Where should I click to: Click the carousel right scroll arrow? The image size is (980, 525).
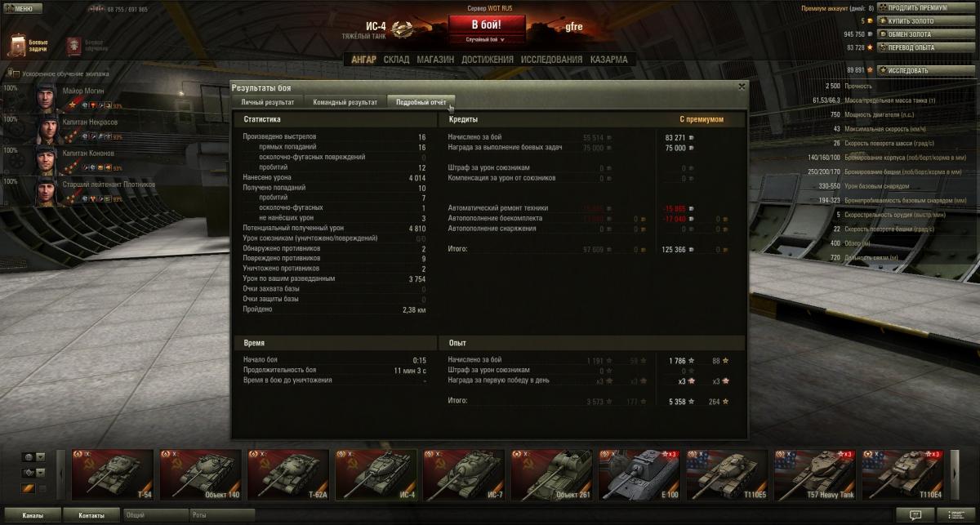[955, 474]
